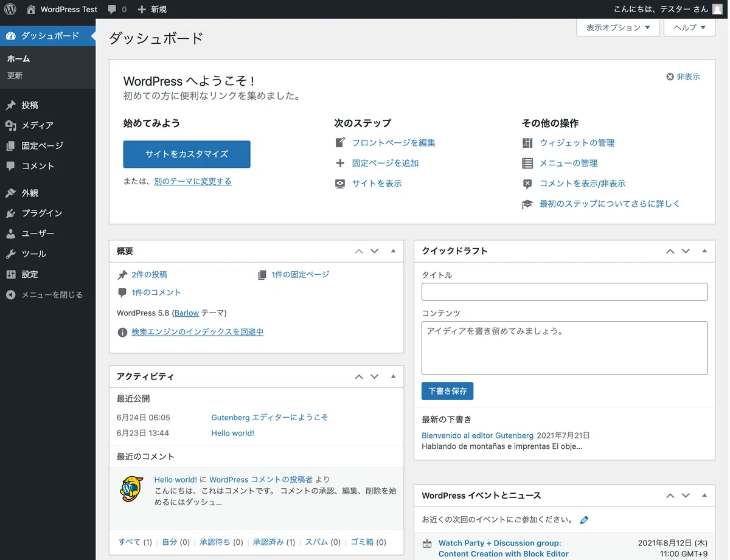Open the 2件の投稿 link
730x560 pixels.
149,274
